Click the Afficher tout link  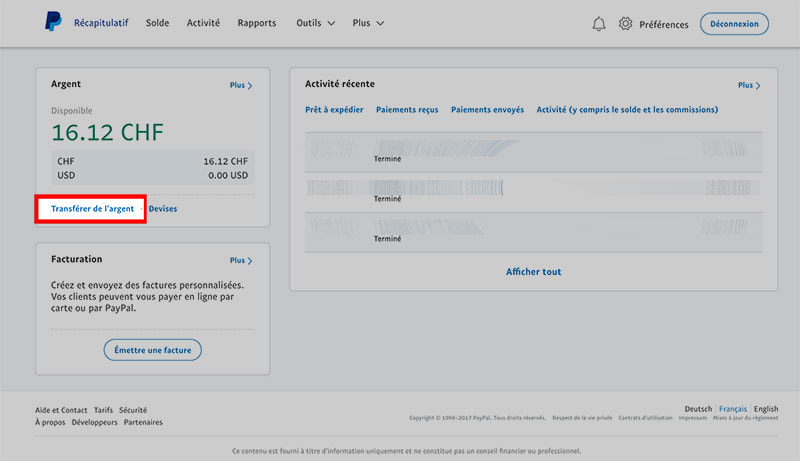point(533,271)
